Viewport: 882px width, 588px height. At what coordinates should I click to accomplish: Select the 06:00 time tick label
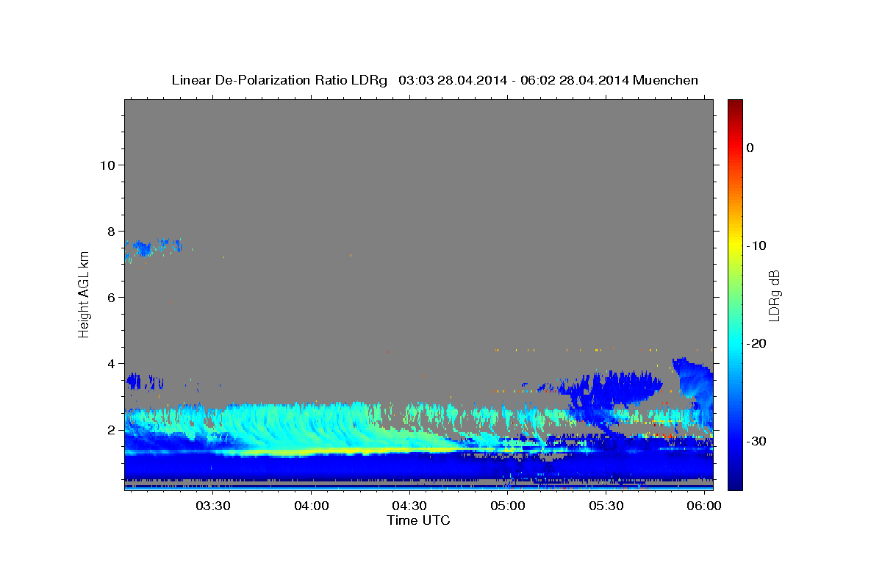coord(704,506)
